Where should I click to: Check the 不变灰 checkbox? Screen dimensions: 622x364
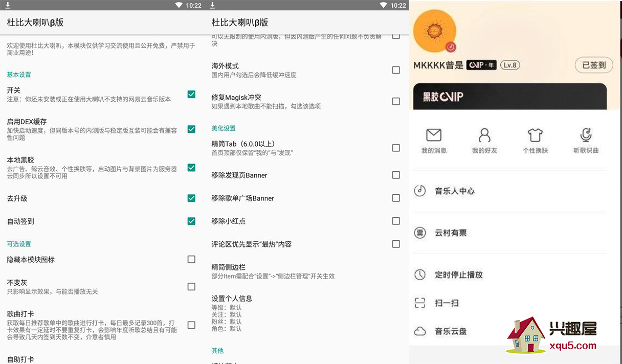point(191,287)
